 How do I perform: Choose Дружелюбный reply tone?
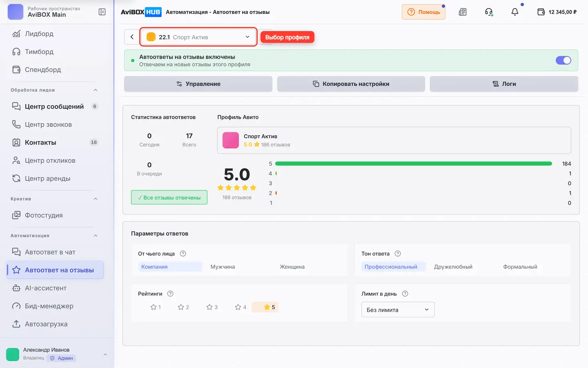[453, 267]
